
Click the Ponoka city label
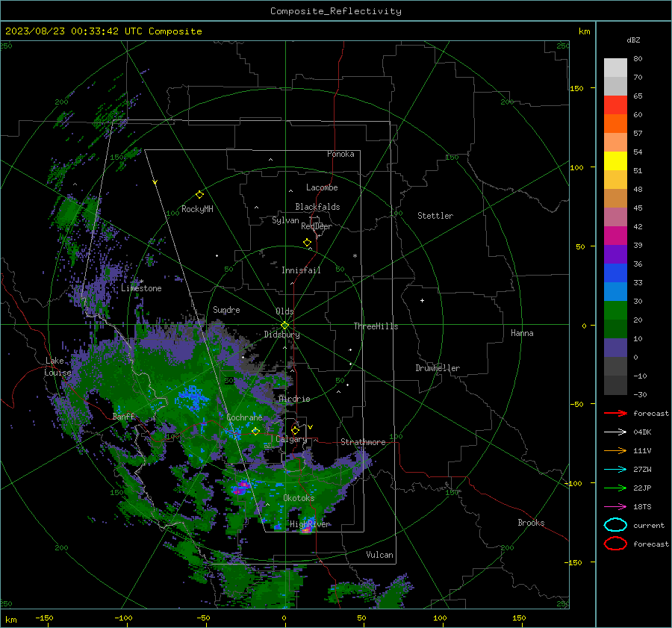(x=340, y=154)
